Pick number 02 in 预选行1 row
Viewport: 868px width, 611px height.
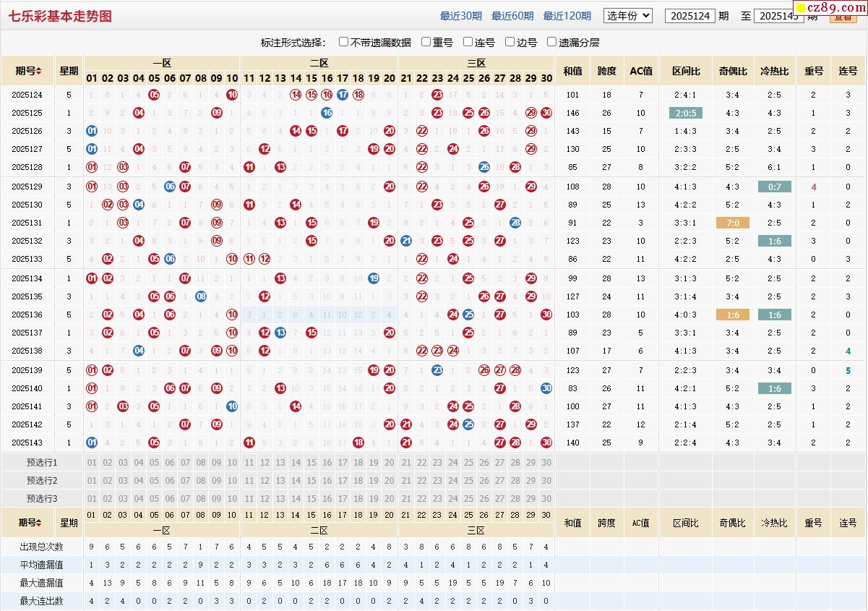click(107, 463)
